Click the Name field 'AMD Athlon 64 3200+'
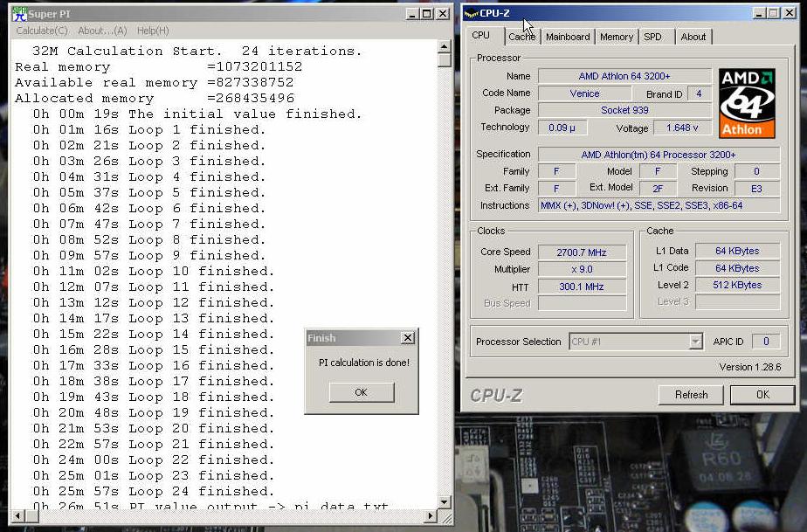Viewport: 807px width, 532px height. pyautogui.click(x=624, y=76)
